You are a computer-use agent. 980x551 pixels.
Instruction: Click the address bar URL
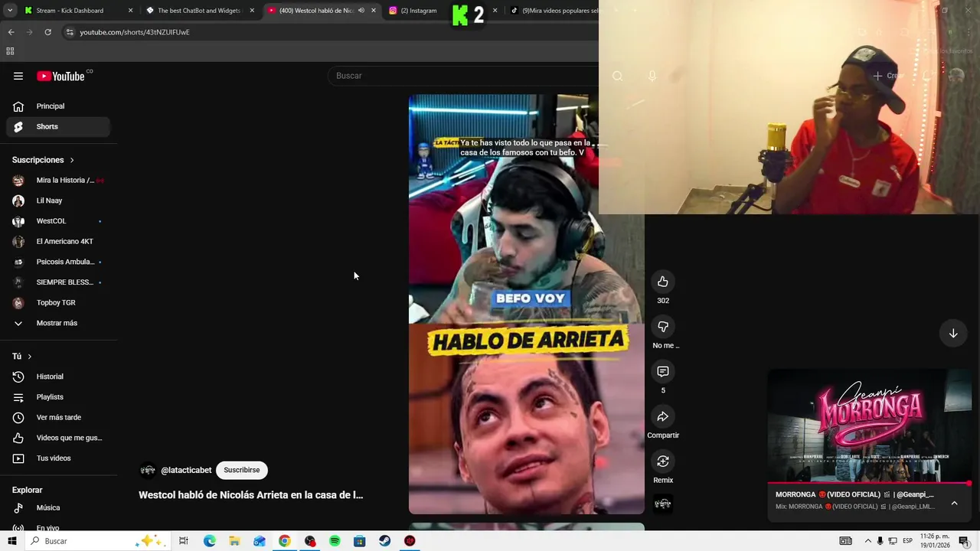point(135,32)
